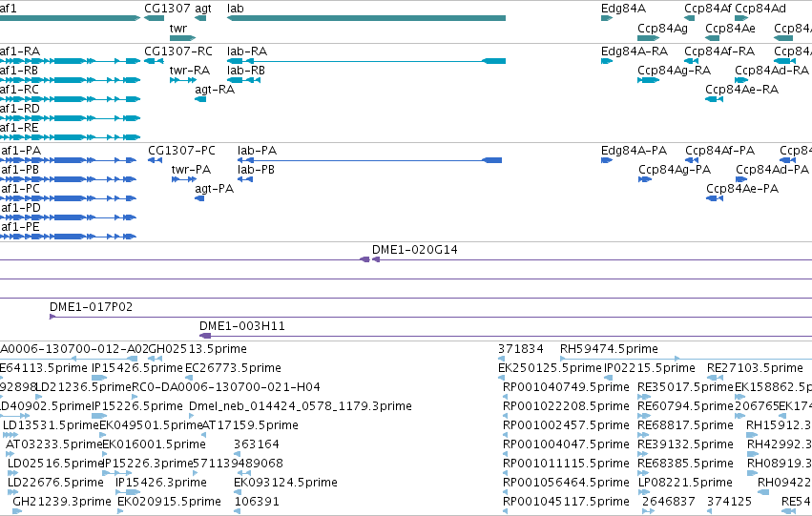This screenshot has height=516, width=812.
Task: Click the RP001045117.5prime EST label
Action: tap(566, 502)
